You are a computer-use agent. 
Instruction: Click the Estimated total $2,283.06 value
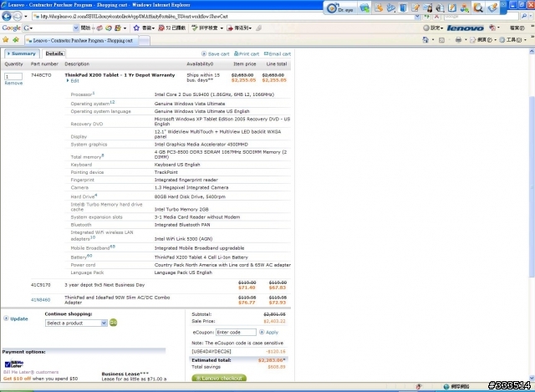point(272,360)
